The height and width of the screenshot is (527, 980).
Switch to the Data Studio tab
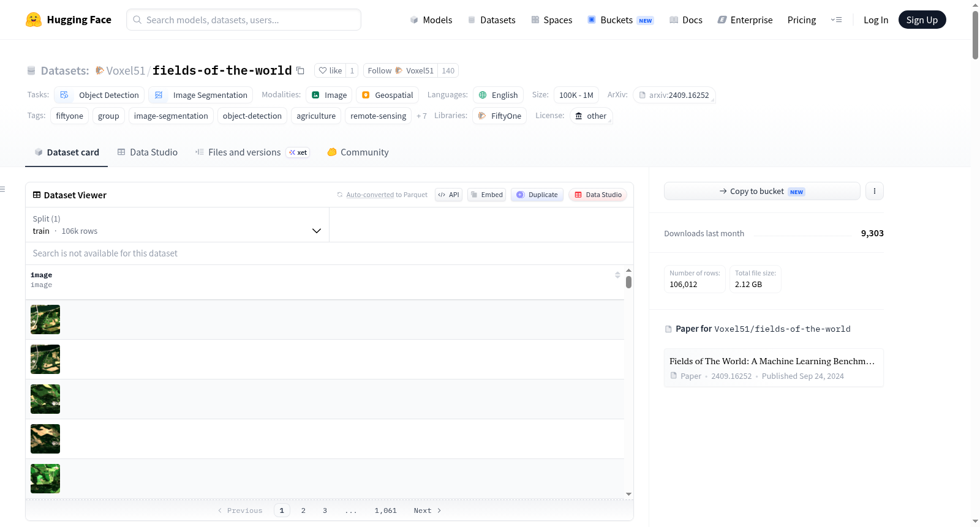pyautogui.click(x=148, y=152)
